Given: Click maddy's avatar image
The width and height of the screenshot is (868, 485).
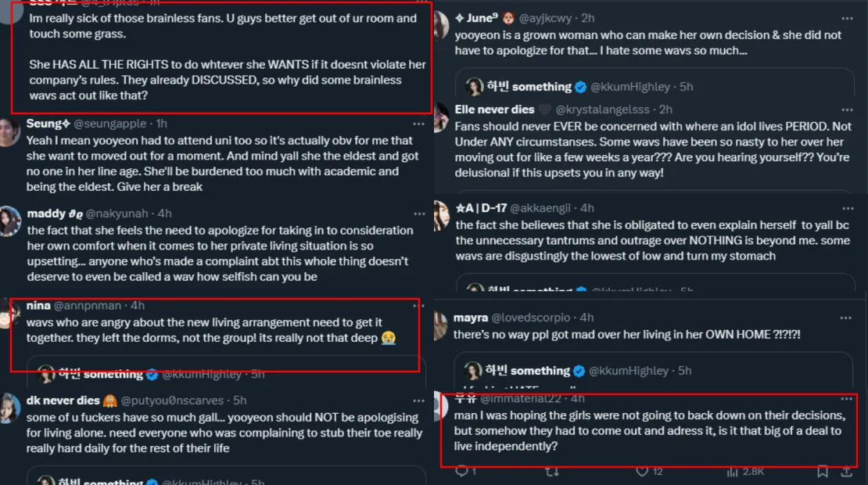Looking at the screenshot, I should (x=9, y=221).
